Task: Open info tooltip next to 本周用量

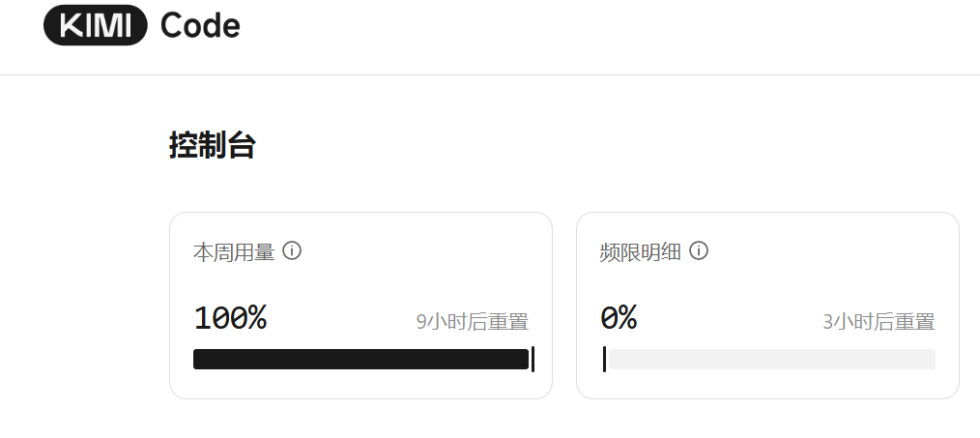Action: [x=292, y=251]
